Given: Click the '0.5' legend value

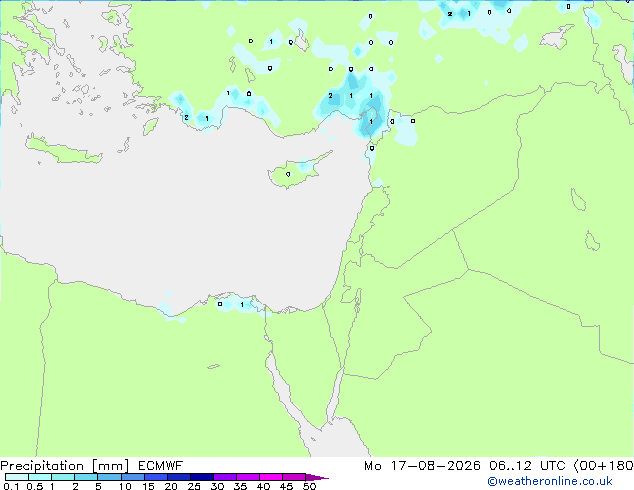Looking at the screenshot, I should point(35,486).
